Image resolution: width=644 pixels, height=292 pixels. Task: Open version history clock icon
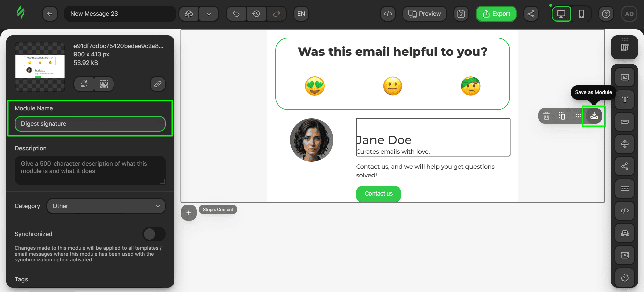tap(256, 14)
